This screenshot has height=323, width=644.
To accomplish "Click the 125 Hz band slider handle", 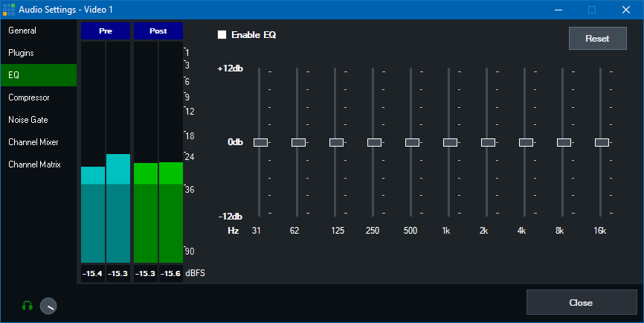I will [336, 142].
